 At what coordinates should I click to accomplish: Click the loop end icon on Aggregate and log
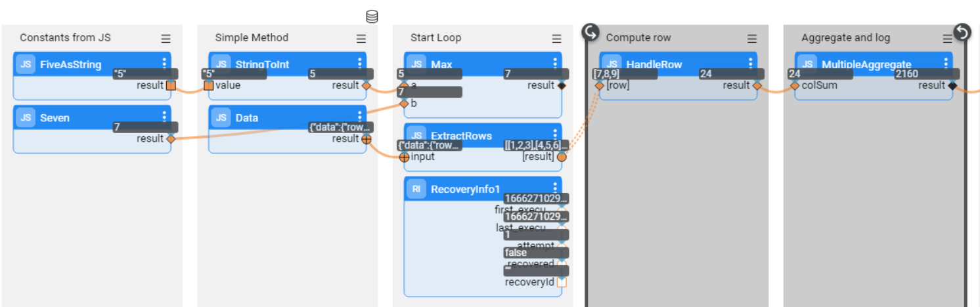962,31
